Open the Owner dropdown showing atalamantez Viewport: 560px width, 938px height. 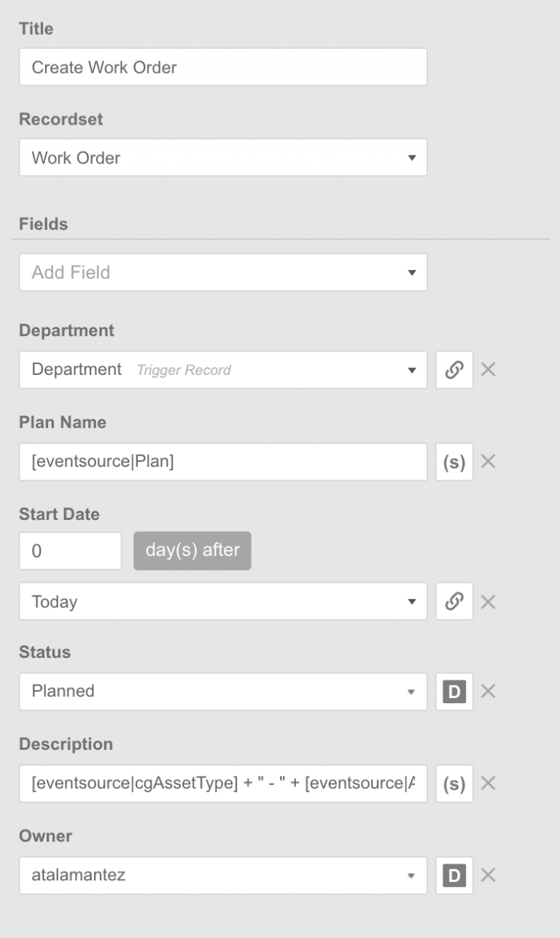[222, 875]
